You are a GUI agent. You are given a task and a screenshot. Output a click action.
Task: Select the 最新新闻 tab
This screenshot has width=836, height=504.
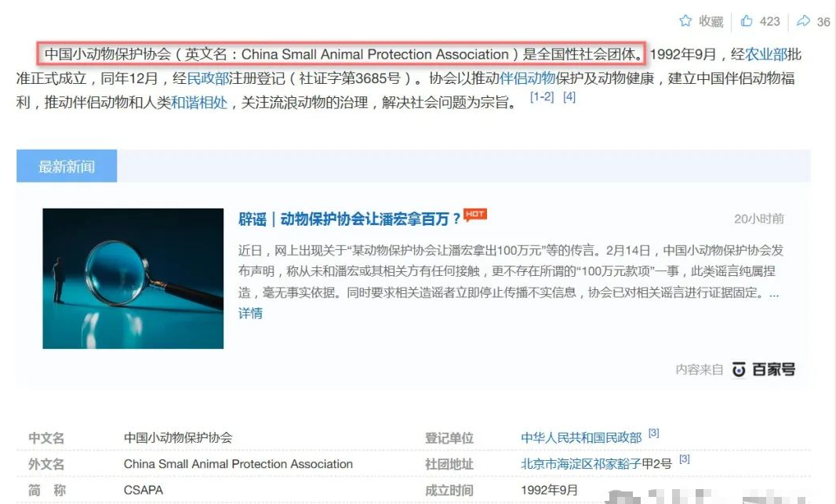point(67,166)
